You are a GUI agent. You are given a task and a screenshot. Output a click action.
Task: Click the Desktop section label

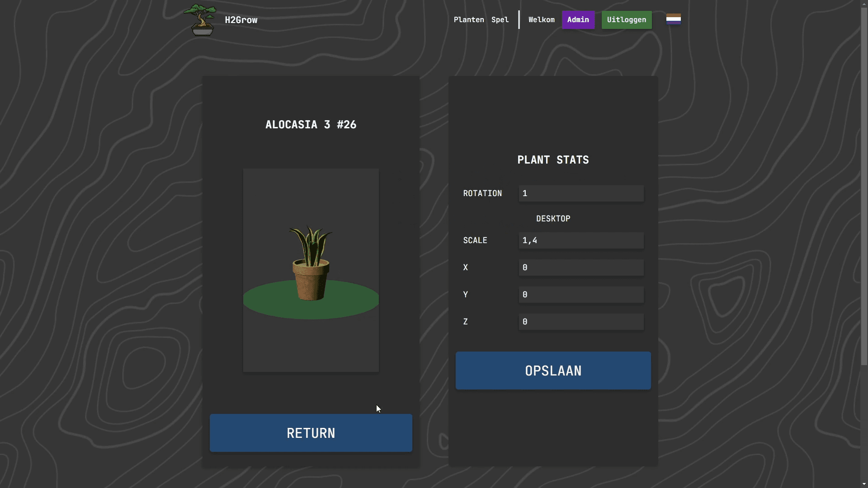pyautogui.click(x=553, y=219)
